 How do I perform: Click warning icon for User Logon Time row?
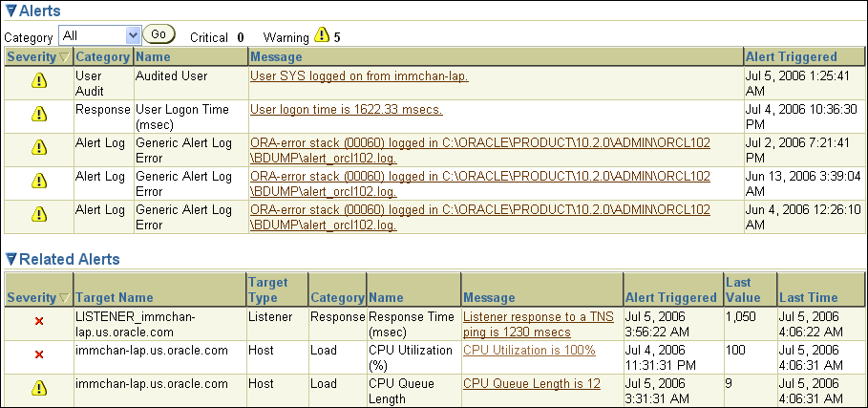(38, 116)
